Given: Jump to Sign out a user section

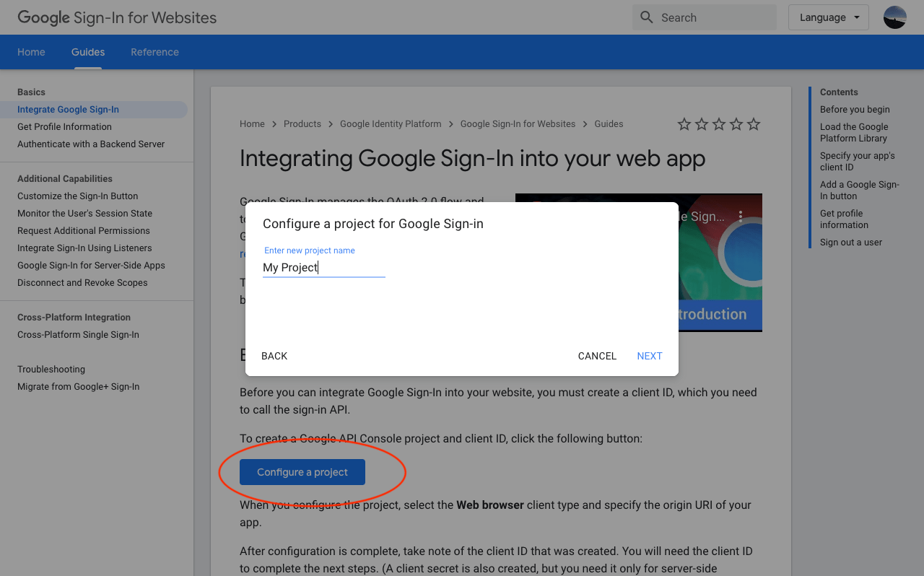Looking at the screenshot, I should 851,243.
